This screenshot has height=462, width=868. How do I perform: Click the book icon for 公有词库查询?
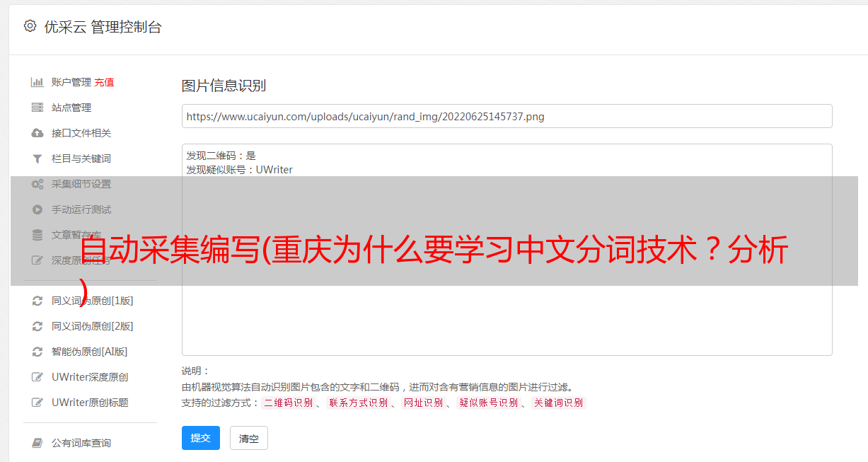click(37, 443)
